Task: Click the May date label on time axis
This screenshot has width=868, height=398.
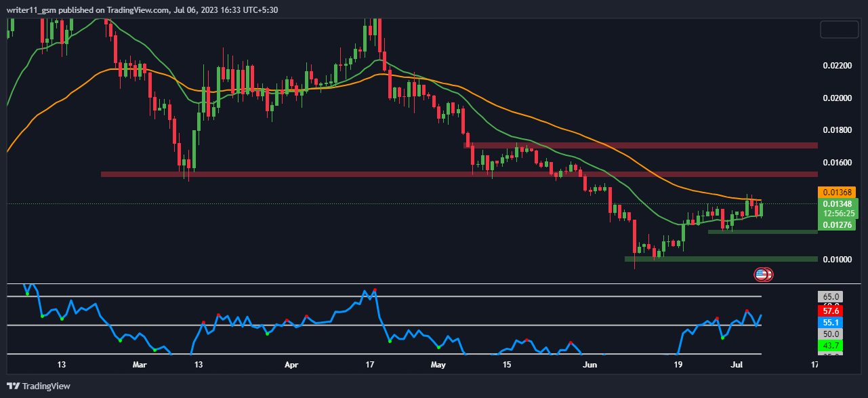Action: [x=438, y=365]
